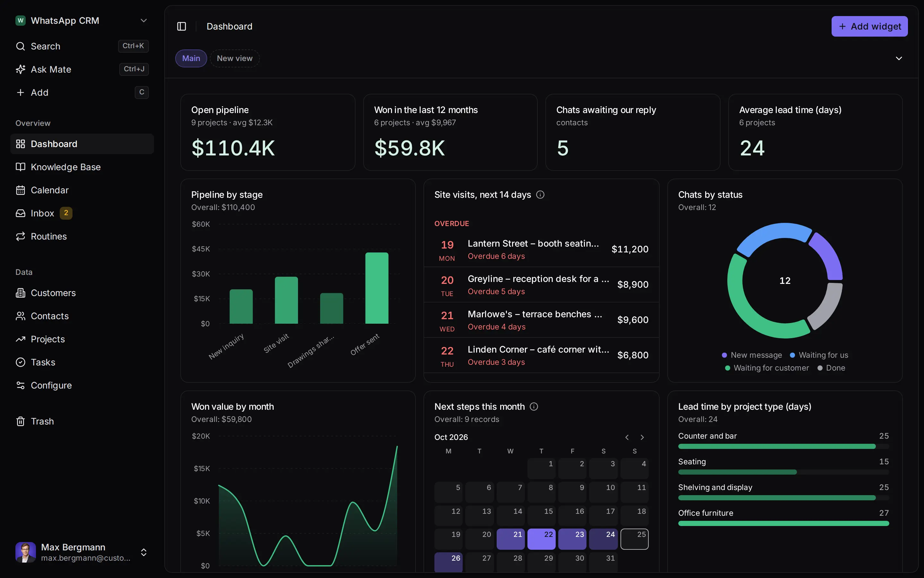Open Marlowe's terrace benches site visit
The image size is (924, 578).
pos(542,320)
